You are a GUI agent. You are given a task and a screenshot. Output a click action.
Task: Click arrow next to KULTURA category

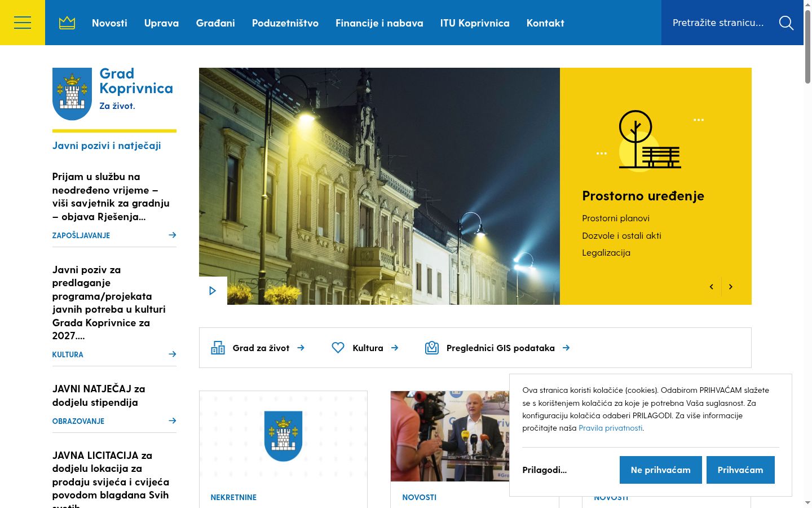coord(173,354)
